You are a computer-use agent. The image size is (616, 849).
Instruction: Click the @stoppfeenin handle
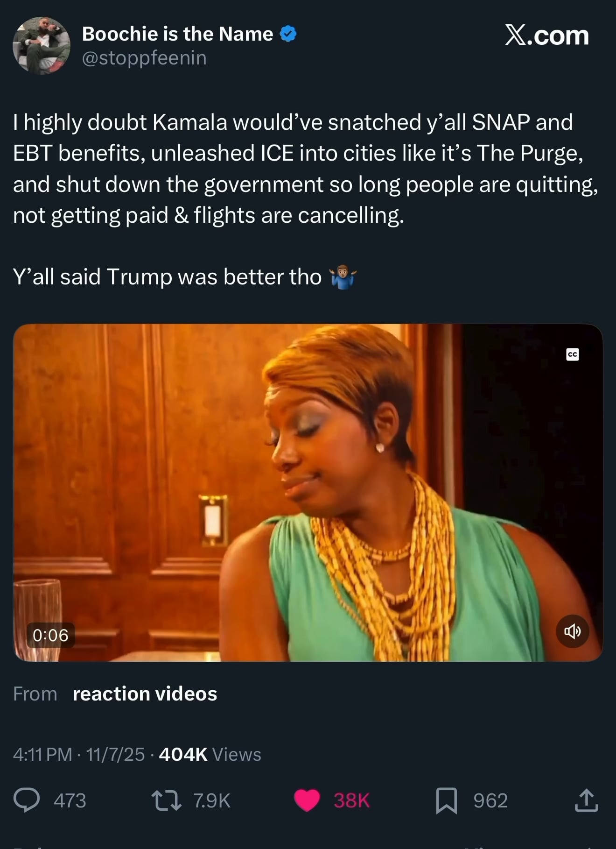coord(144,58)
